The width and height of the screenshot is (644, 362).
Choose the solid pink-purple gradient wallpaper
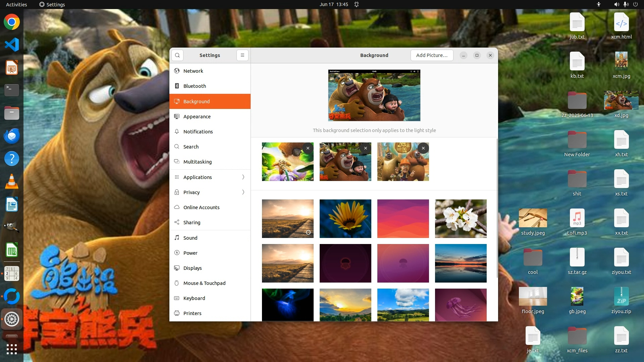coord(403,219)
